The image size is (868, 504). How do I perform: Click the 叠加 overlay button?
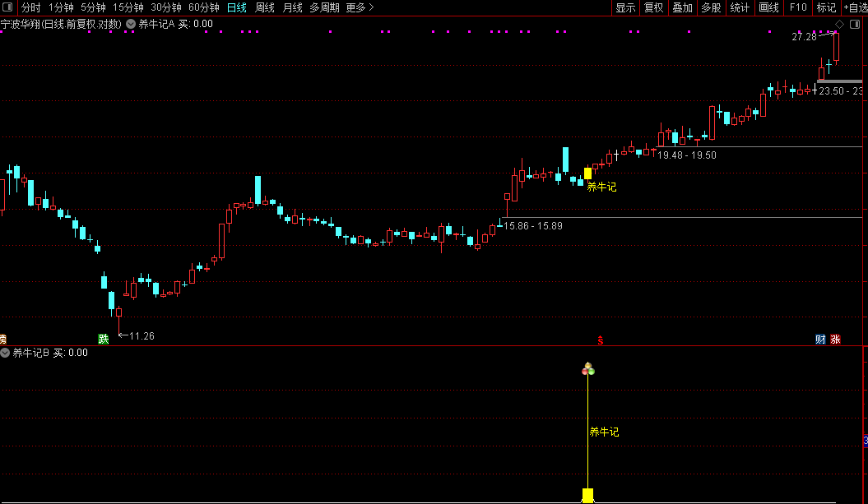(683, 7)
